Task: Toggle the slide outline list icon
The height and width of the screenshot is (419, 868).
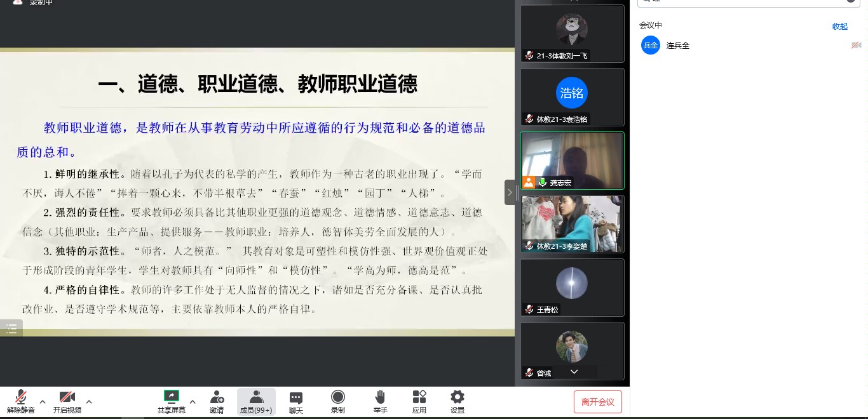Action: pyautogui.click(x=11, y=328)
